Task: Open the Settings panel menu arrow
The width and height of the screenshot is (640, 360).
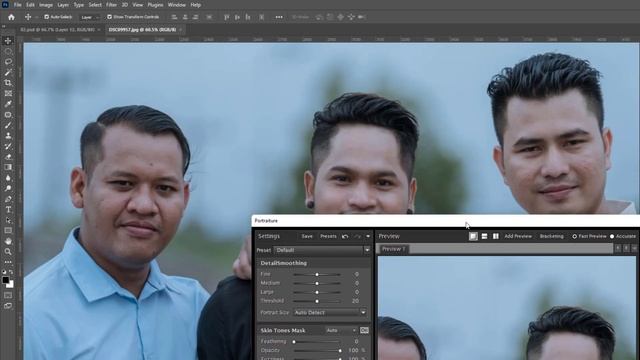Action: (x=368, y=236)
